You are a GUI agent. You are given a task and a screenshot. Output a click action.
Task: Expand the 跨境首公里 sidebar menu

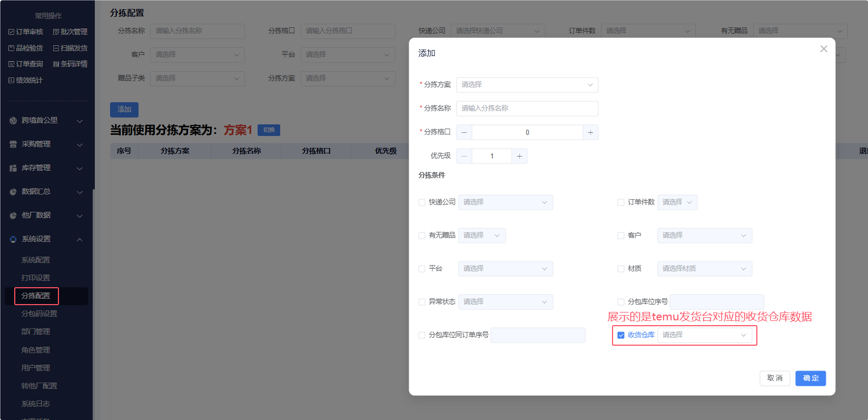80,121
